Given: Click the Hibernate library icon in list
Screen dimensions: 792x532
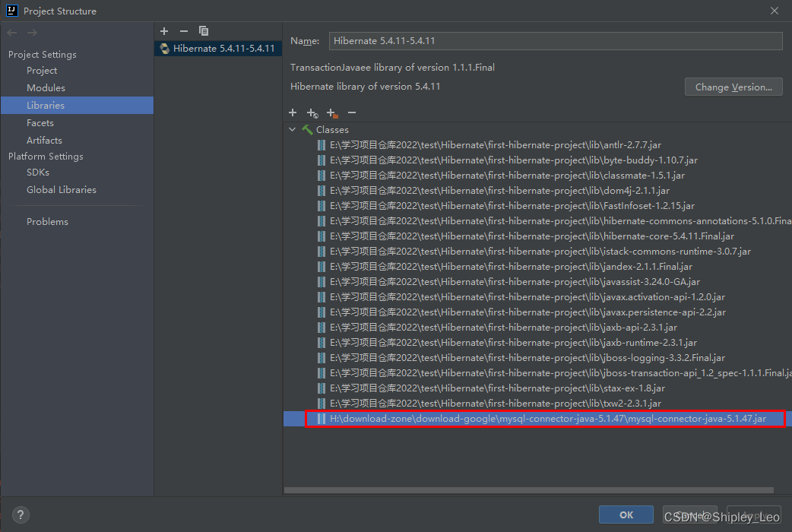Looking at the screenshot, I should coord(165,49).
